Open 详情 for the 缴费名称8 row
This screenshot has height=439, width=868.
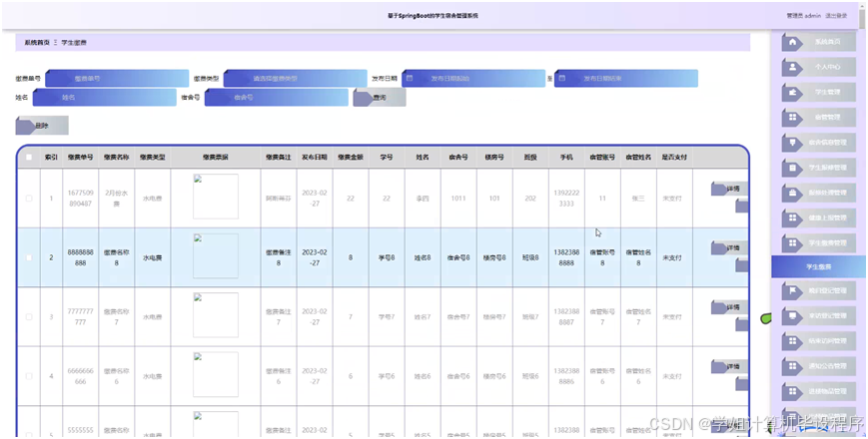(x=729, y=248)
